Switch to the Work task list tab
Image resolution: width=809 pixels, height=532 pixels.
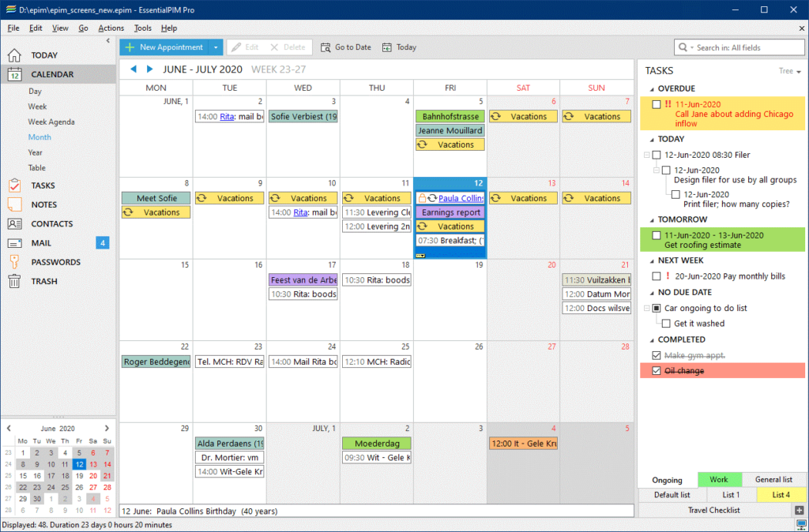click(x=720, y=479)
